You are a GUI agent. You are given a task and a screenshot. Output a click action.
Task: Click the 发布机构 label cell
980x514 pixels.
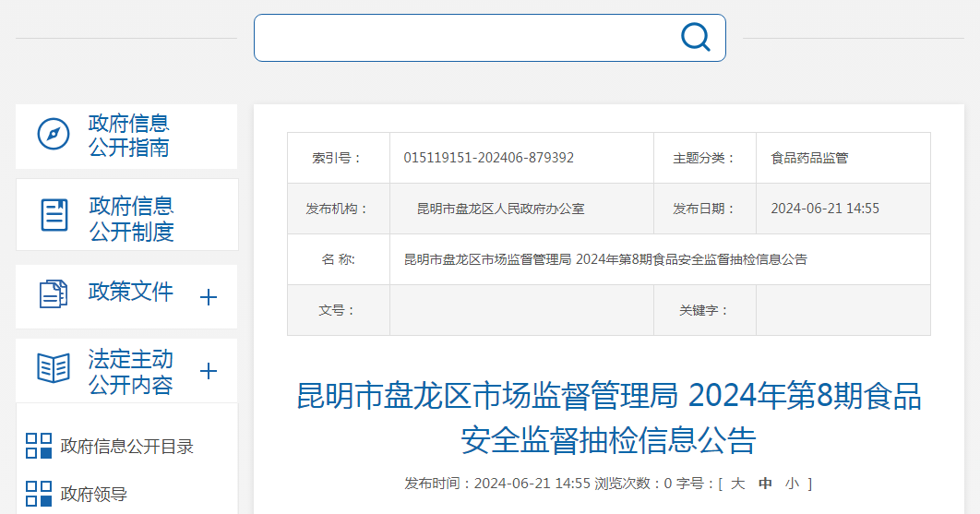coord(339,209)
